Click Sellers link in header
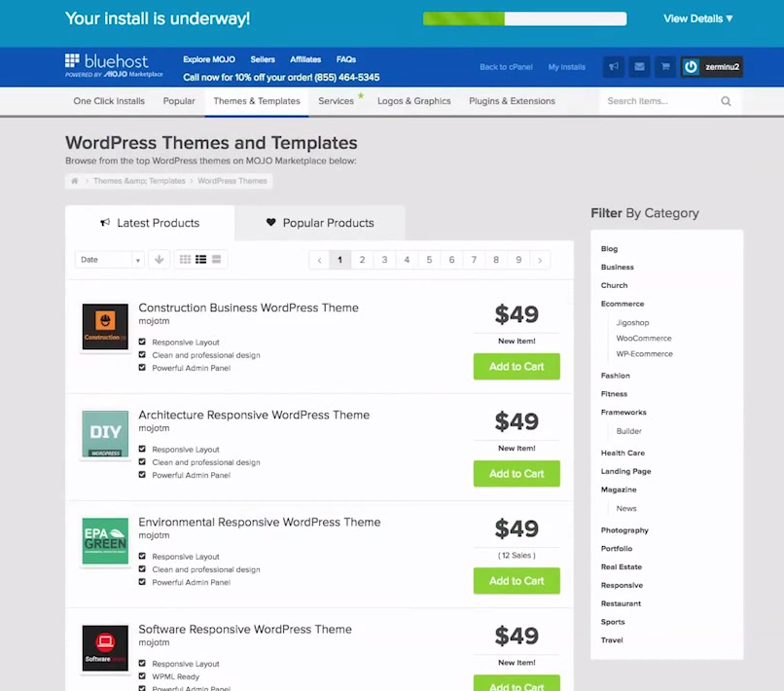The image size is (784, 691). coord(263,59)
